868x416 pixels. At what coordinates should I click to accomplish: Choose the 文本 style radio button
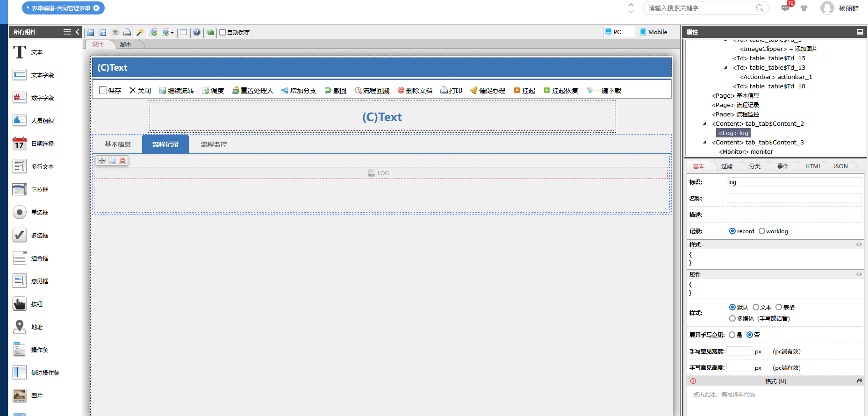coord(756,307)
